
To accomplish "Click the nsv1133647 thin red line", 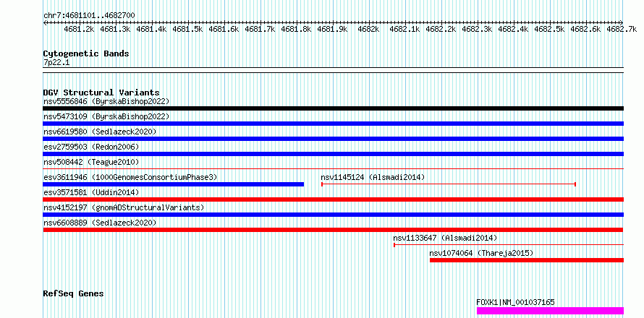I will [509, 245].
